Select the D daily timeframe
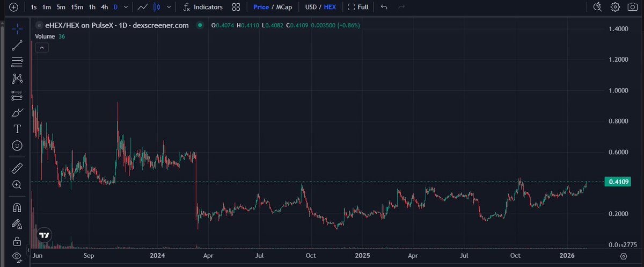The height and width of the screenshot is (267, 644). click(x=115, y=8)
